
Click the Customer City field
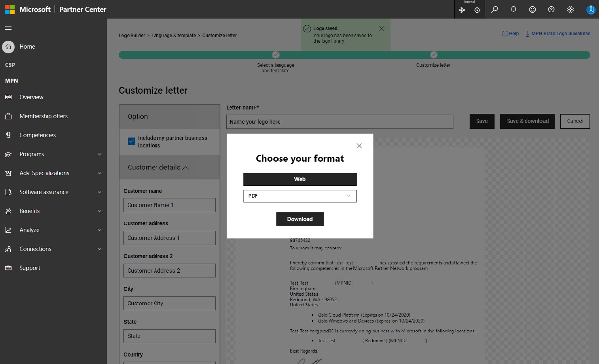(x=169, y=304)
